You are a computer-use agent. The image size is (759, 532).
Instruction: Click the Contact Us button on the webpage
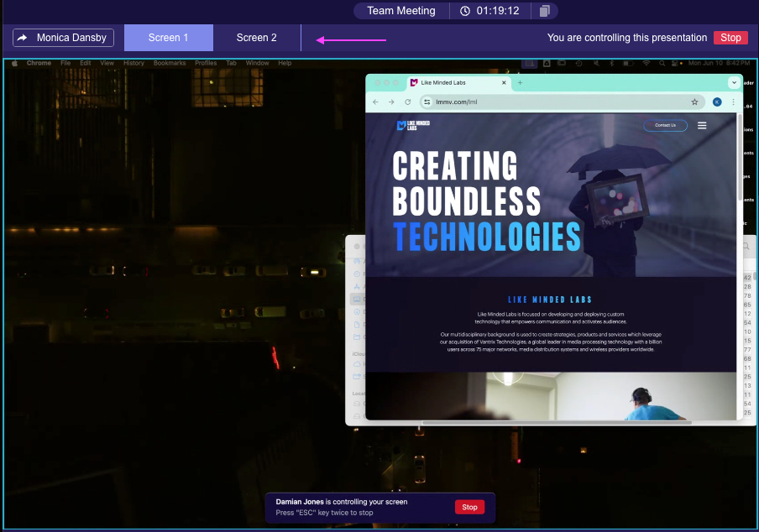pos(665,125)
